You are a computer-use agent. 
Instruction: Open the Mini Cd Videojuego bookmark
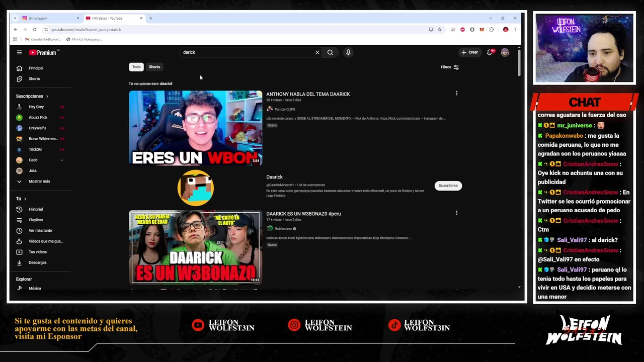point(84,39)
